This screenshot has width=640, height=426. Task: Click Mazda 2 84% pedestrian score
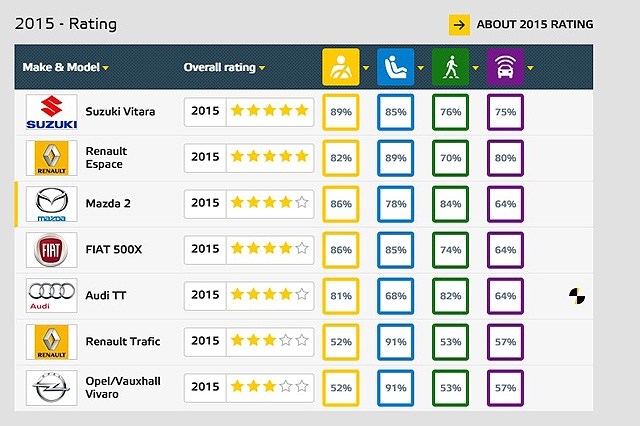point(451,204)
